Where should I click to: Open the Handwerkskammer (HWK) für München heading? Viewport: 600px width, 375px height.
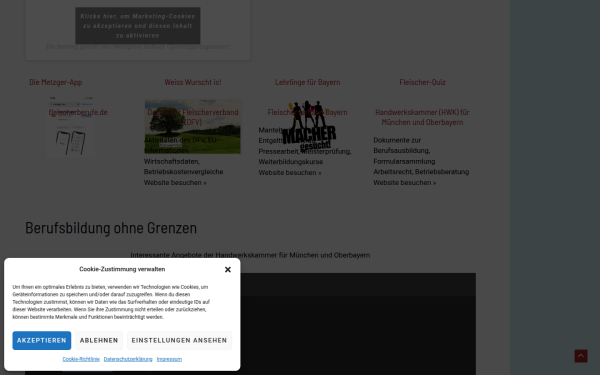(422, 117)
